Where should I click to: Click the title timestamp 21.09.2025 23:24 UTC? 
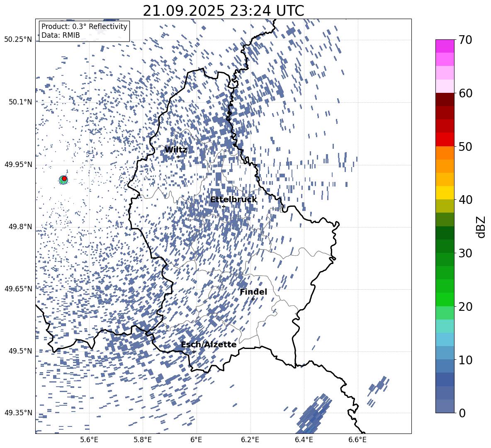[x=223, y=11]
